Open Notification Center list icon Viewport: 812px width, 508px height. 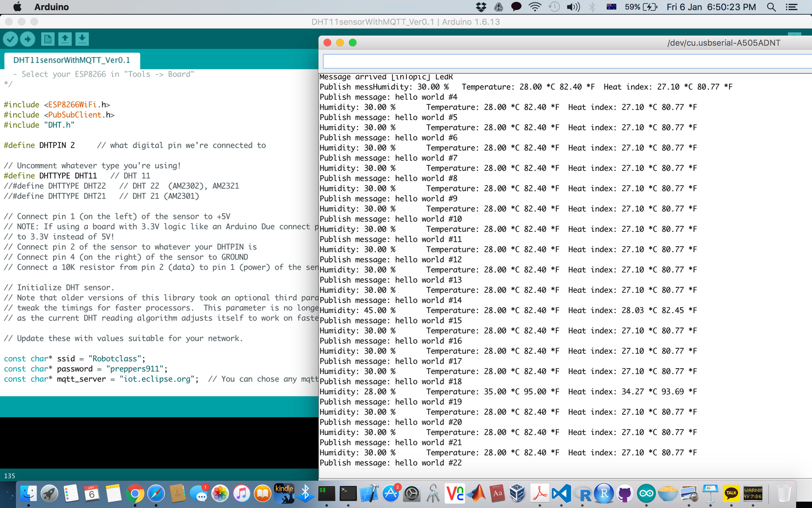coord(792,7)
